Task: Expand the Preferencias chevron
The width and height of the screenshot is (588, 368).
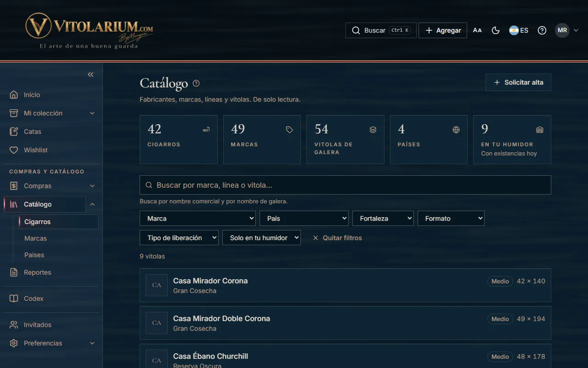Action: tap(92, 343)
